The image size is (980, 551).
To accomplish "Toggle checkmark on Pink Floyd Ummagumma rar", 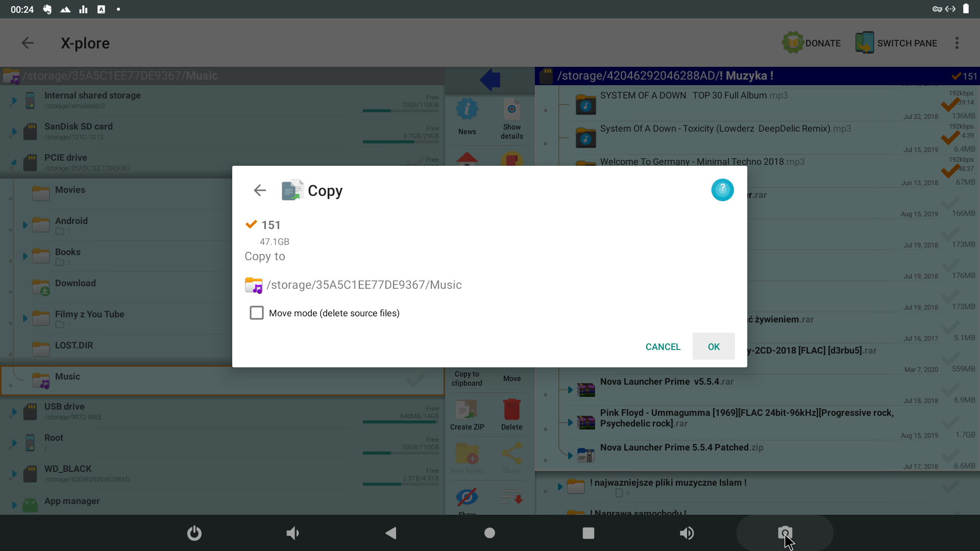I will pyautogui.click(x=950, y=422).
